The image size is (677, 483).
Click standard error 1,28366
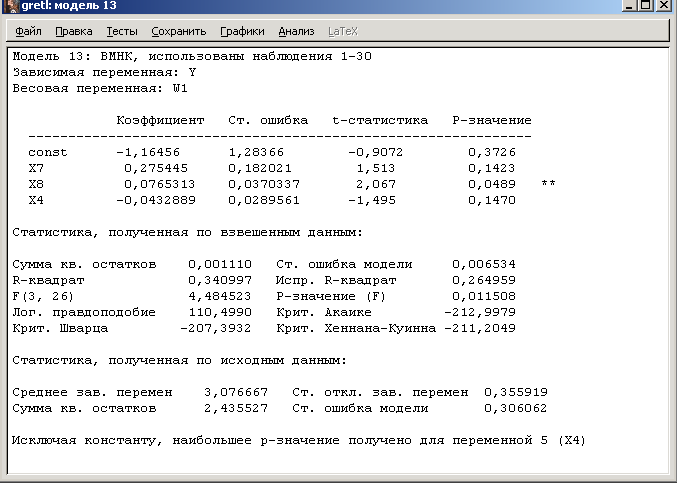(x=256, y=152)
